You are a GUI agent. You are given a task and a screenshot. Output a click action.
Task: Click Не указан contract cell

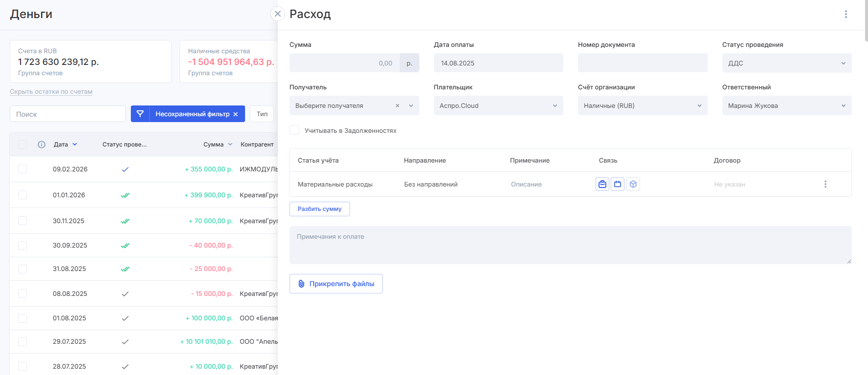tap(729, 184)
